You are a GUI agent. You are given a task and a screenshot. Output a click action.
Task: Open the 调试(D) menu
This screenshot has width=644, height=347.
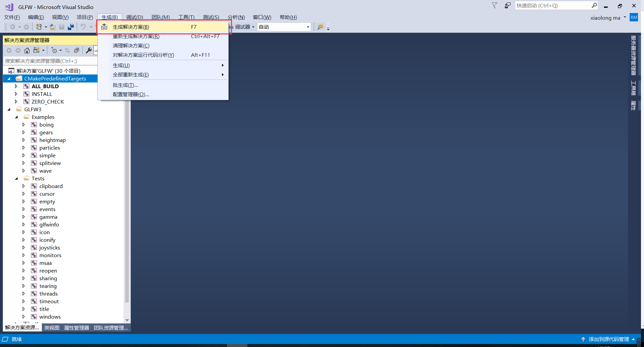[x=135, y=17]
